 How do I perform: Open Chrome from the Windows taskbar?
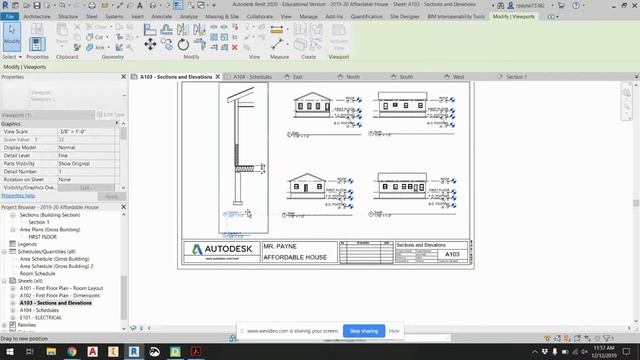coord(72,351)
